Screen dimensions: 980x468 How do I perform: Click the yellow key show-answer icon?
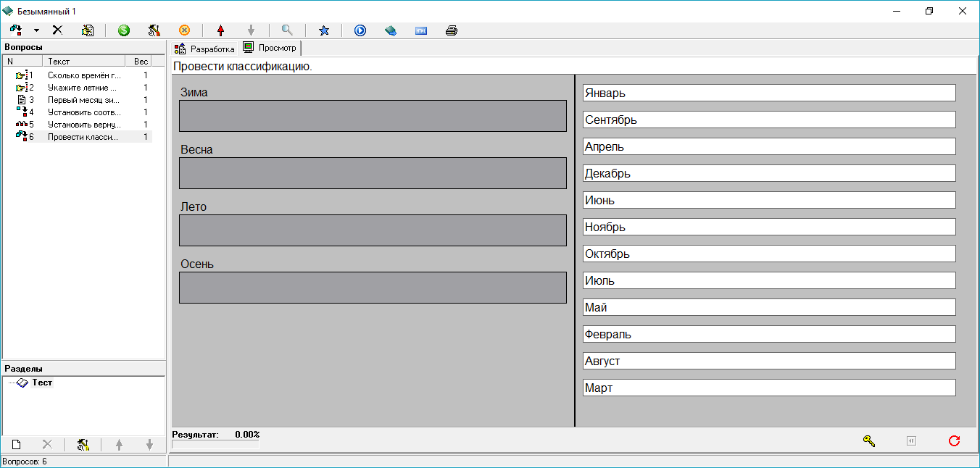tap(869, 440)
